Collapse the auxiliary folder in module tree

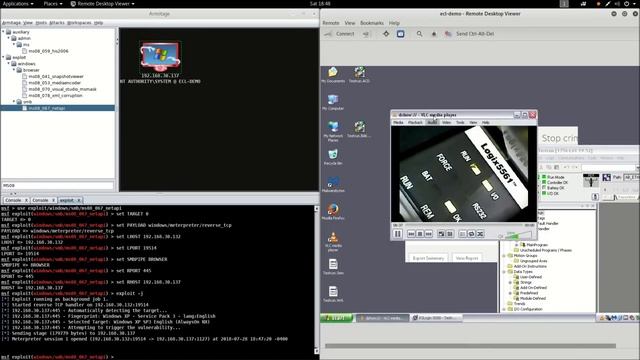coord(3,32)
